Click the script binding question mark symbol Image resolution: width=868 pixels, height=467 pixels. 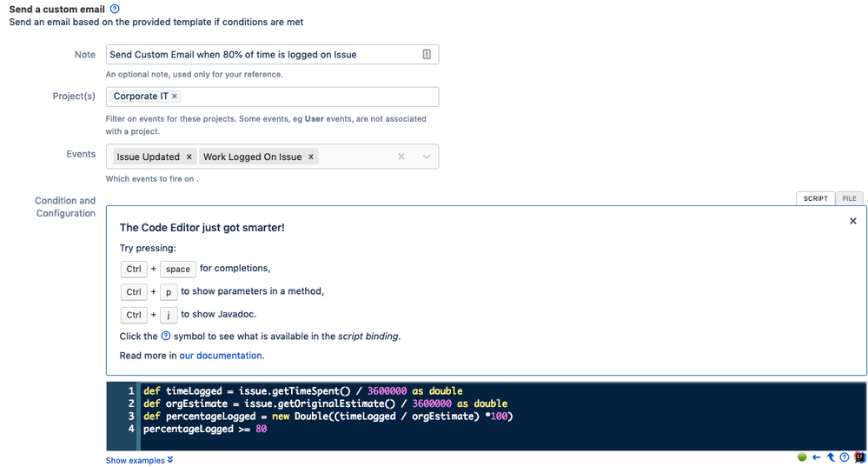click(165, 336)
